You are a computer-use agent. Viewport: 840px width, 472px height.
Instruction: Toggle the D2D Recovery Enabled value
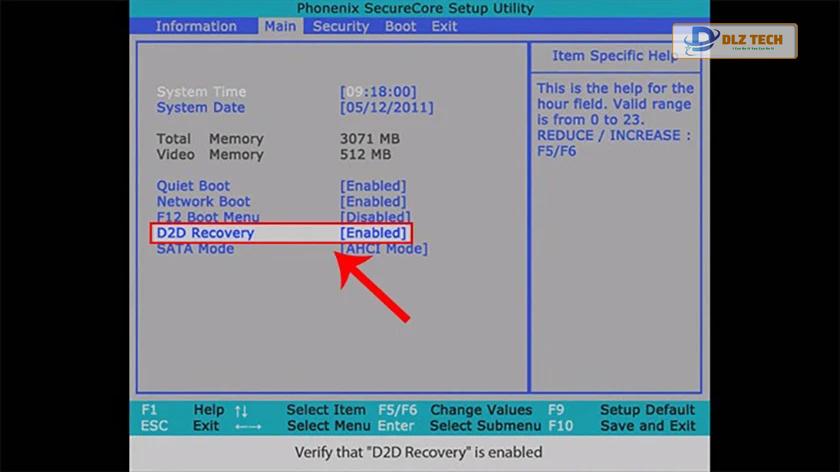(x=373, y=233)
